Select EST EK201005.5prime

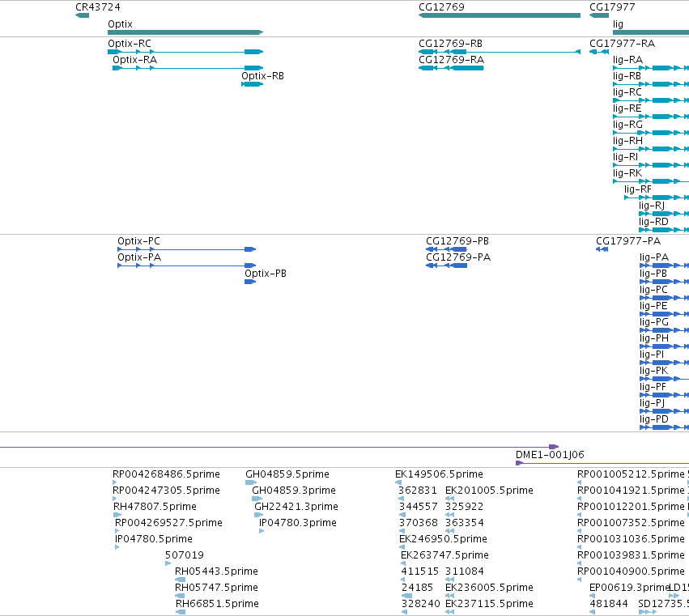449,499
